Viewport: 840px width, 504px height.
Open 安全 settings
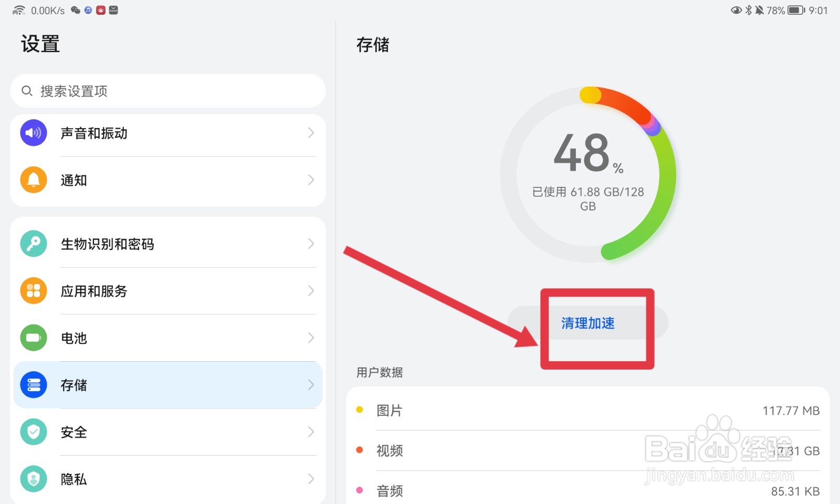tap(168, 432)
